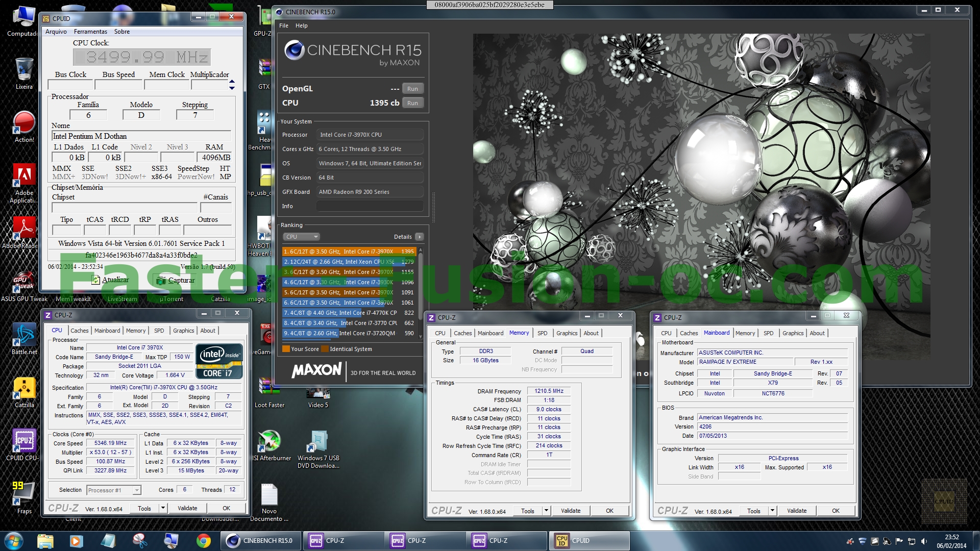Viewport: 980px width, 551px height.
Task: Launch Fraps desktop icon
Action: click(x=24, y=497)
